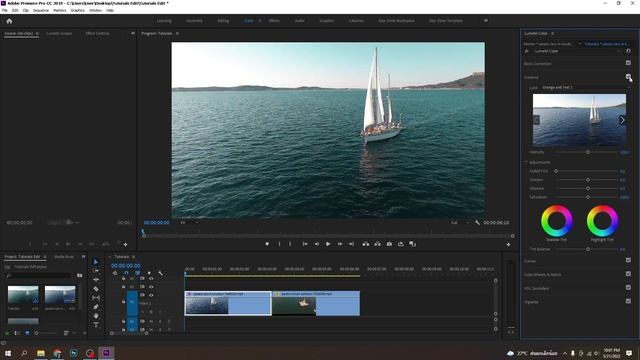Open the Window menu
Image resolution: width=640 pixels, height=360 pixels.
tap(95, 10)
